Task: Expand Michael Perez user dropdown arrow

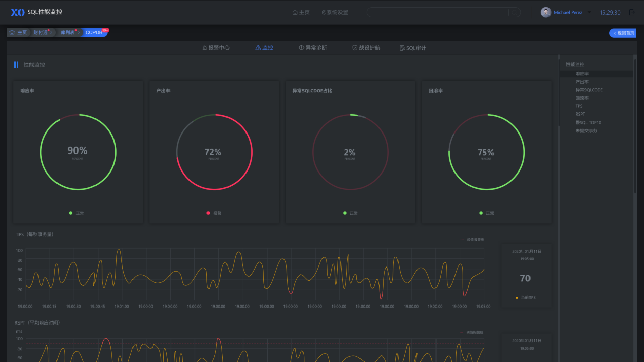Action: 589,12
